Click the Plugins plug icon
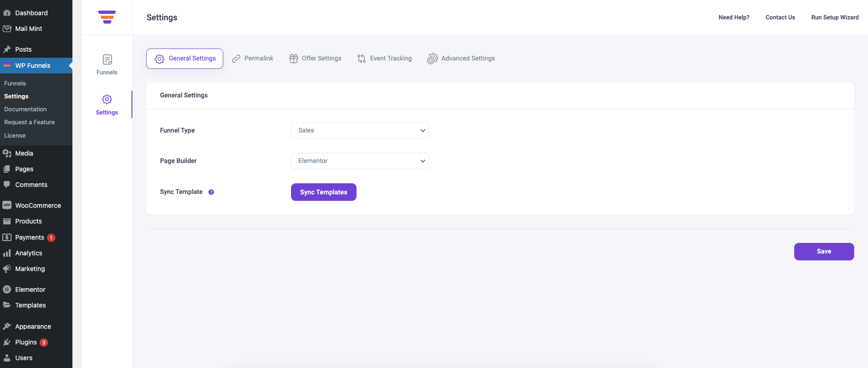868x368 pixels. pyautogui.click(x=7, y=342)
